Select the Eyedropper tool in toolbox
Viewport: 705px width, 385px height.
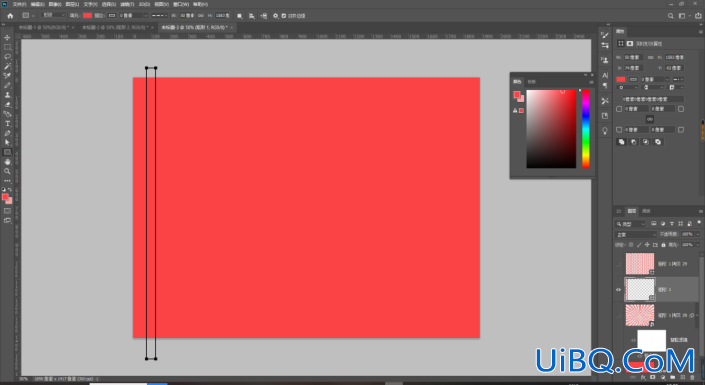click(x=7, y=76)
